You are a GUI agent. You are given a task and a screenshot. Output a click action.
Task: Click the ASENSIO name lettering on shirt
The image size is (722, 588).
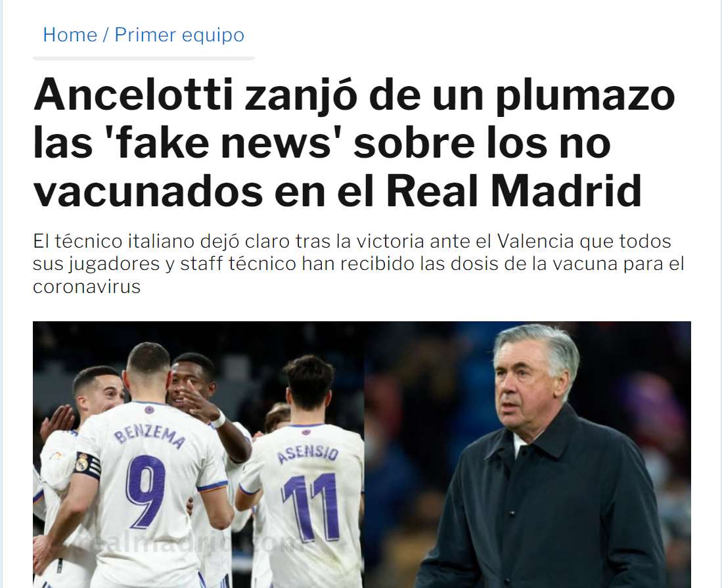307,453
